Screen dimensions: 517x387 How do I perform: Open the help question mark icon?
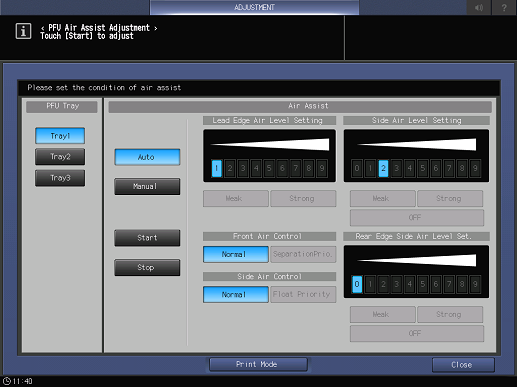(504, 7)
